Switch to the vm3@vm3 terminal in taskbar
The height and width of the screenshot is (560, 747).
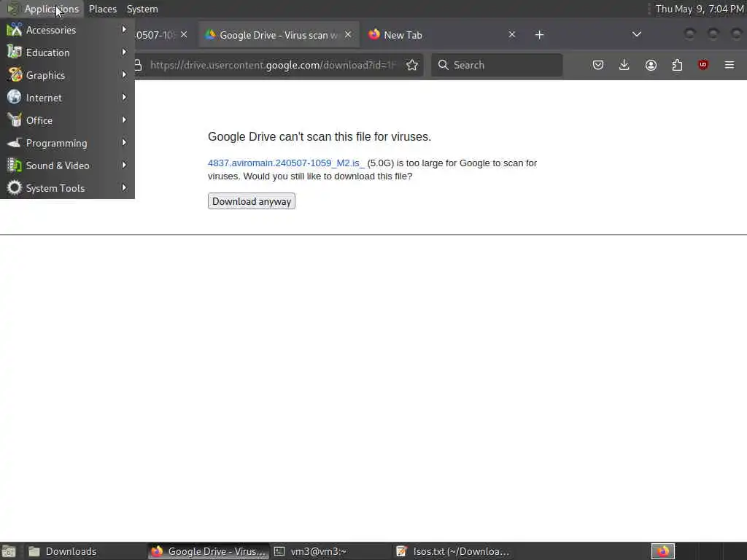coord(331,552)
